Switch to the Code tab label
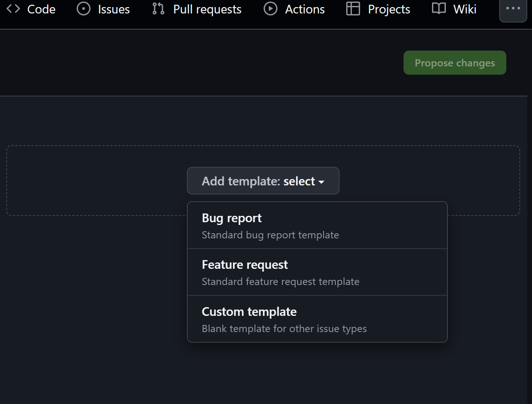The height and width of the screenshot is (404, 532). pyautogui.click(x=42, y=9)
